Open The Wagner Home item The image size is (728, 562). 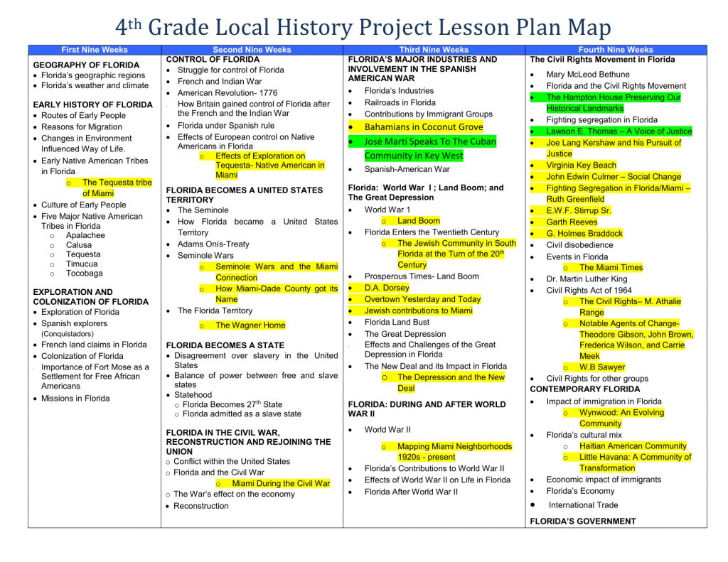[250, 325]
